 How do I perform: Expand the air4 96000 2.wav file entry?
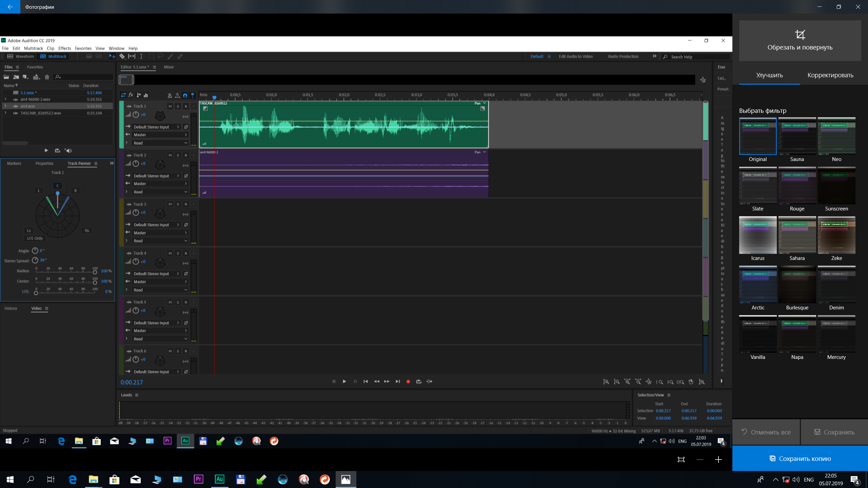(5, 99)
